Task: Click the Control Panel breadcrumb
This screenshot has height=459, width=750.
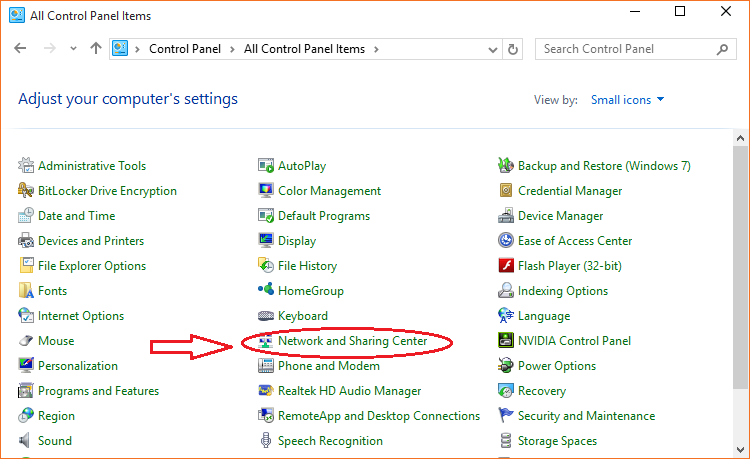Action: tap(185, 49)
